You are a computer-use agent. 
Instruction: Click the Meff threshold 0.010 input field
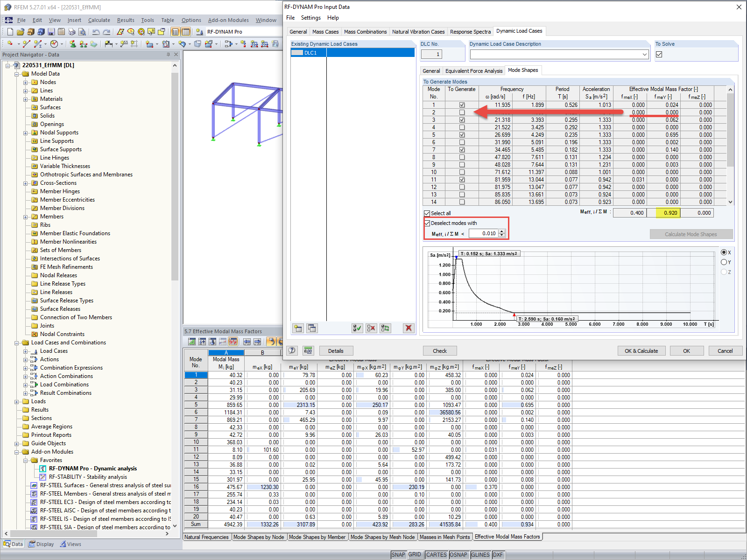tap(484, 233)
